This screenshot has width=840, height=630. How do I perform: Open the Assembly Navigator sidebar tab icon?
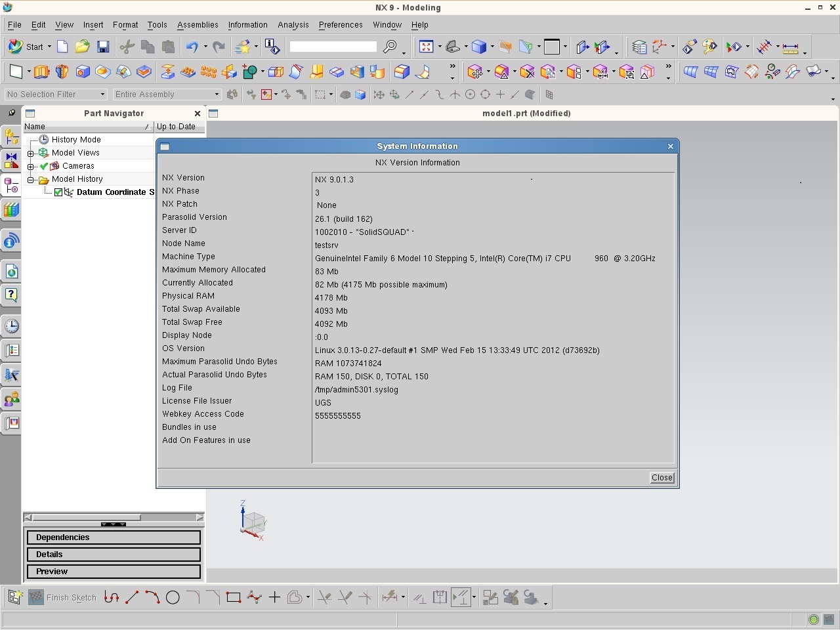click(x=11, y=136)
